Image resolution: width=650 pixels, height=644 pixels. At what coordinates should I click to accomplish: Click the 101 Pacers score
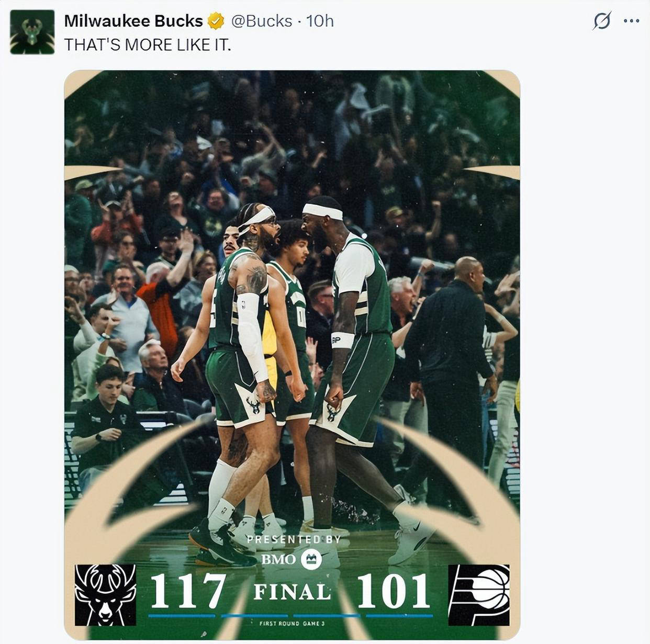(x=394, y=591)
